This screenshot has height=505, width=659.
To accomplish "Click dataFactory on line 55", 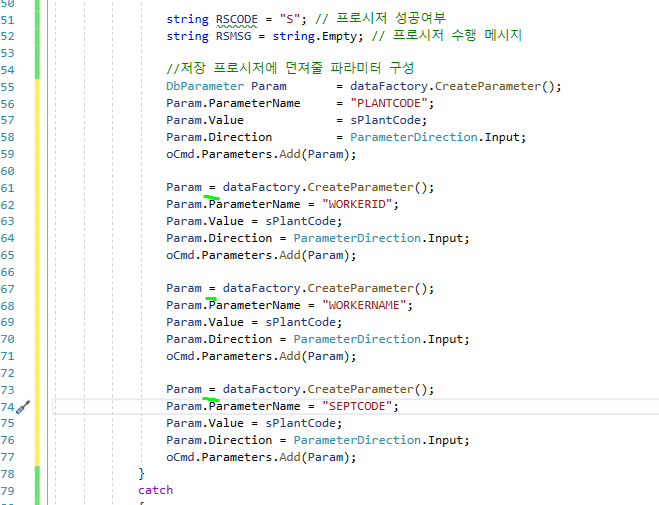I will click(x=389, y=87).
